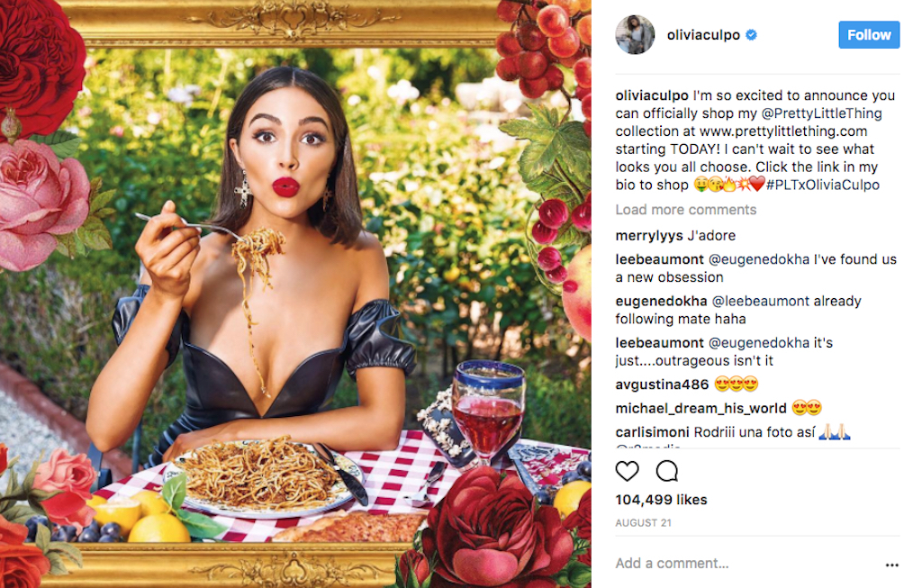Open oliviaculpo's profile picture avatar
Image resolution: width=922 pixels, height=588 pixels.
pos(634,35)
